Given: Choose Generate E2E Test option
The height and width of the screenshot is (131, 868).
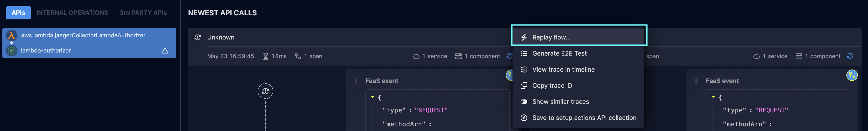Looking at the screenshot, I should point(579,53).
